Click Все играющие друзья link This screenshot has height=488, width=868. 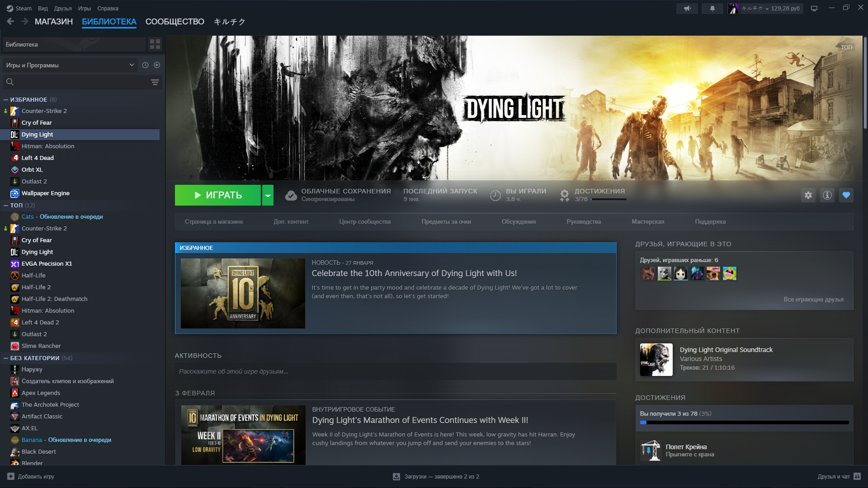[x=813, y=299]
